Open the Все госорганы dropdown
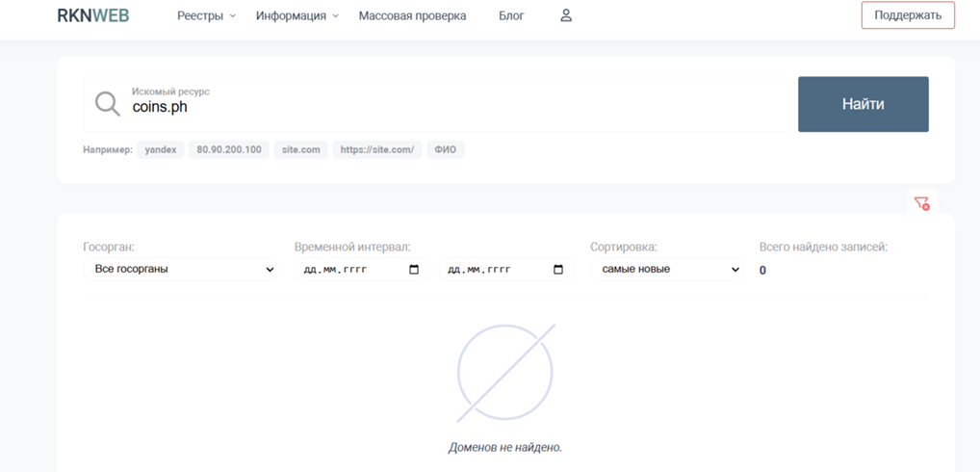Image resolution: width=980 pixels, height=472 pixels. click(181, 270)
